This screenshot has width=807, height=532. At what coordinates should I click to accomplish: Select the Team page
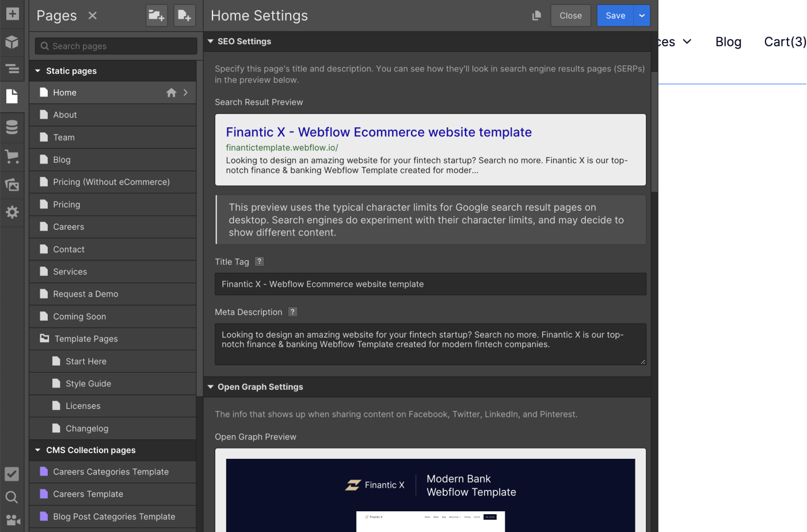(113, 138)
